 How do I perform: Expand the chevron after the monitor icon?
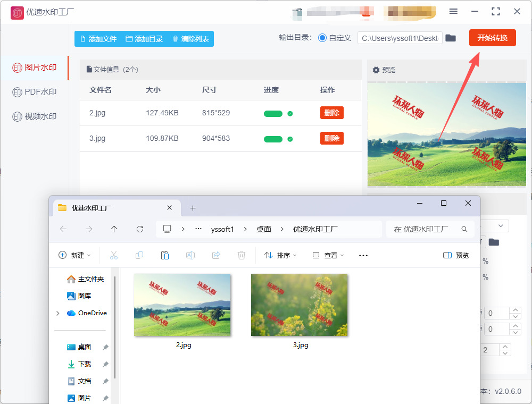click(x=183, y=229)
